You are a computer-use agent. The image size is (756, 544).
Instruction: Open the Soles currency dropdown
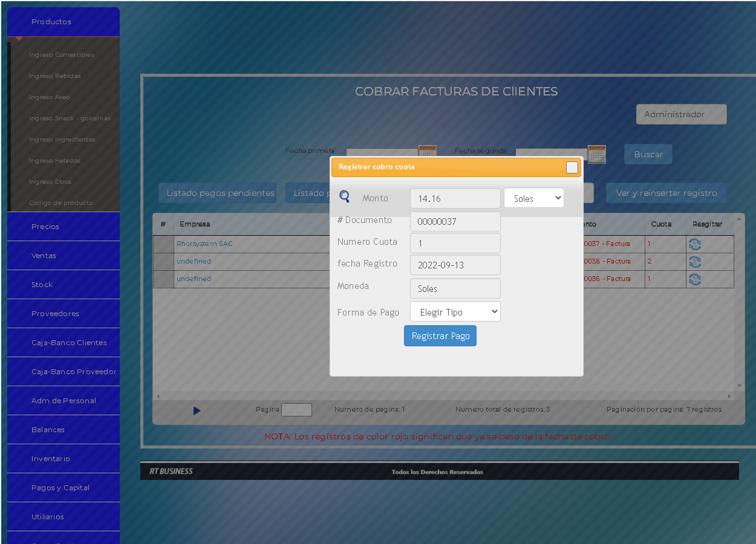coord(533,198)
